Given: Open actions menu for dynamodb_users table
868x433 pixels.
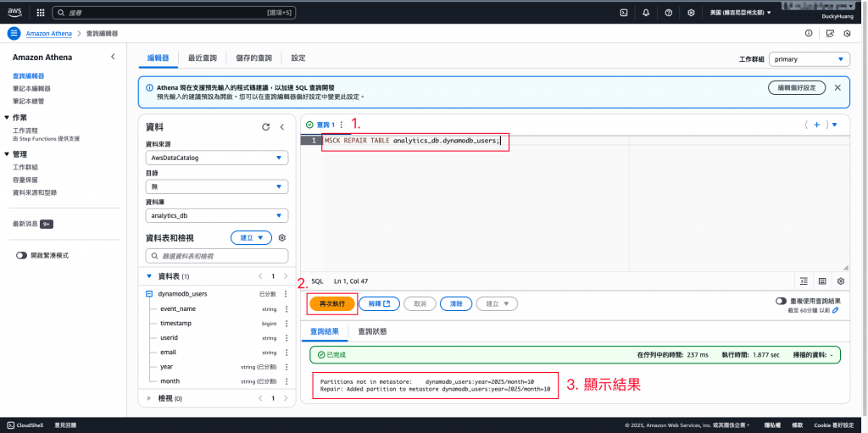Looking at the screenshot, I should 286,293.
